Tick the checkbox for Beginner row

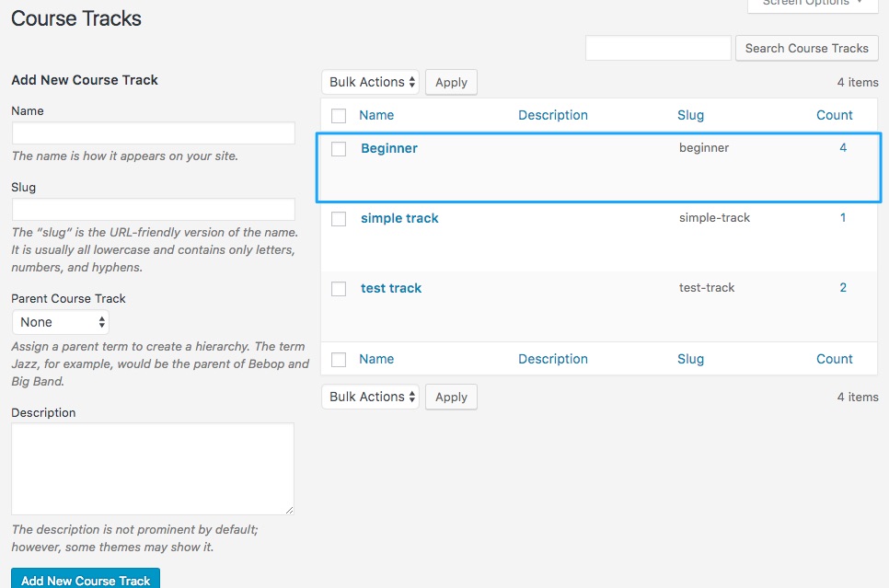[339, 148]
